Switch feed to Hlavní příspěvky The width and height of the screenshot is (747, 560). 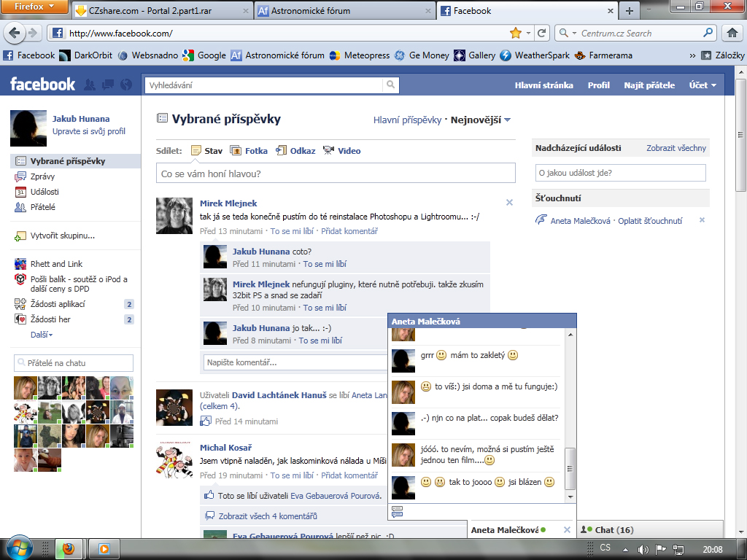407,120
